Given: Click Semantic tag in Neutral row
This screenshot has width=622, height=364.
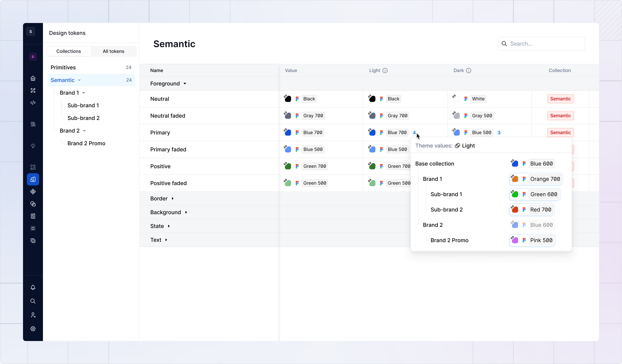Looking at the screenshot, I should click(x=560, y=99).
